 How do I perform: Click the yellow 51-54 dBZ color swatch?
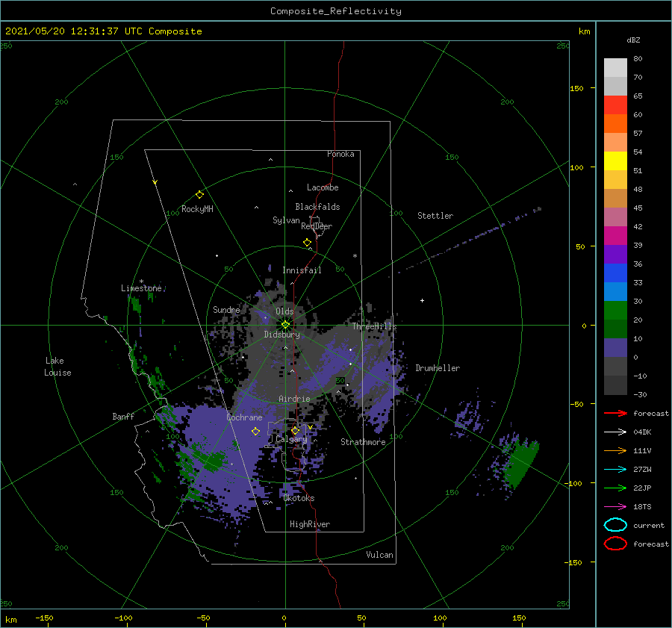[x=615, y=161]
